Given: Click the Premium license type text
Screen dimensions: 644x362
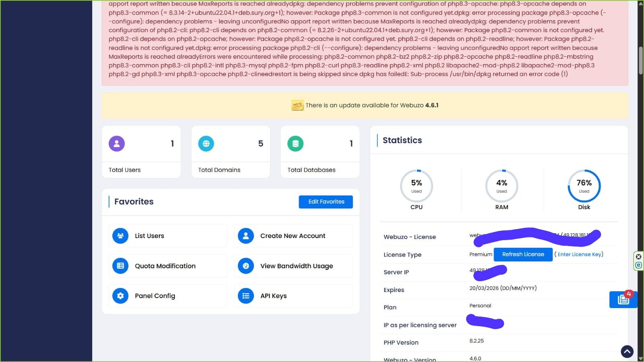Looking at the screenshot, I should 481,254.
